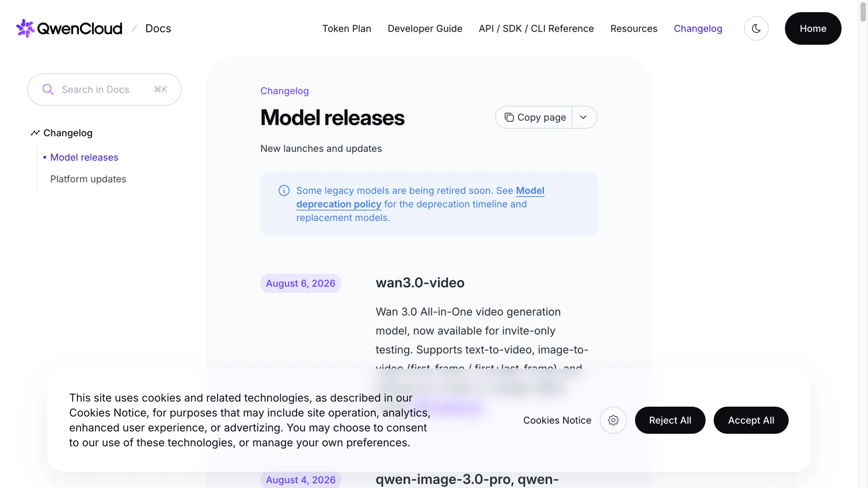Open the Resources nav item

[x=634, y=28]
